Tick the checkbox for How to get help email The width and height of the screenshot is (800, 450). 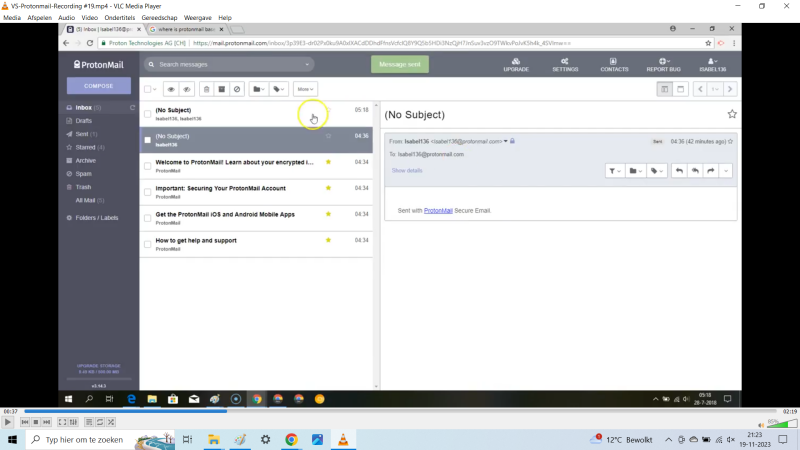(x=148, y=244)
